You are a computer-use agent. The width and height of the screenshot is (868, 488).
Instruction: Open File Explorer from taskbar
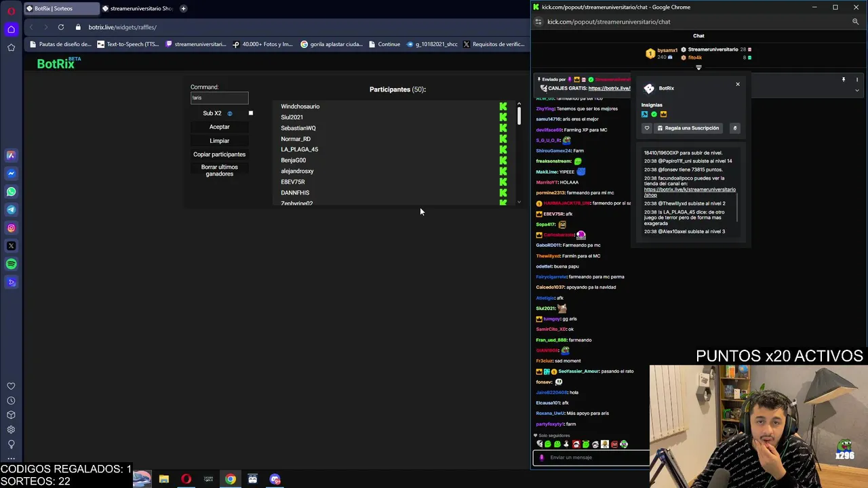point(163,479)
